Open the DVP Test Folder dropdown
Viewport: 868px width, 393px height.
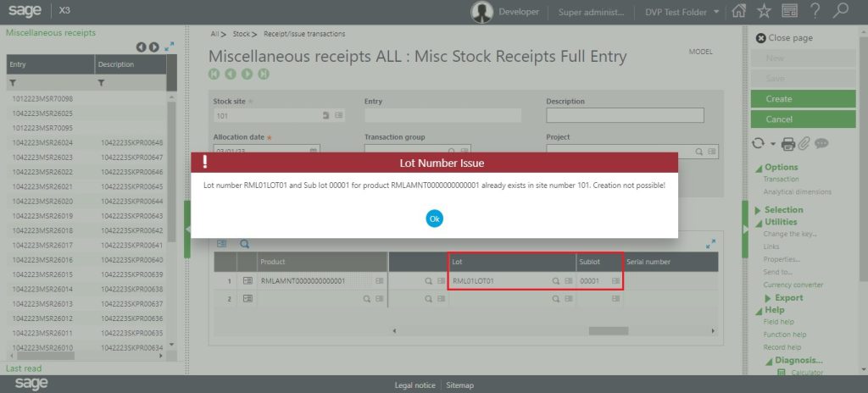(716, 12)
